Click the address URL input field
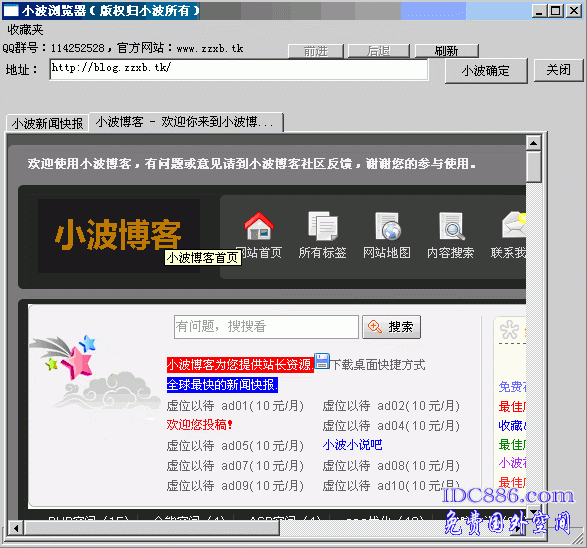 point(238,69)
